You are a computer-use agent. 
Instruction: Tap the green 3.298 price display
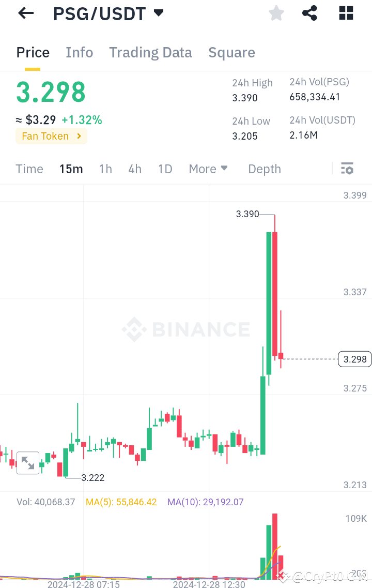click(x=50, y=91)
